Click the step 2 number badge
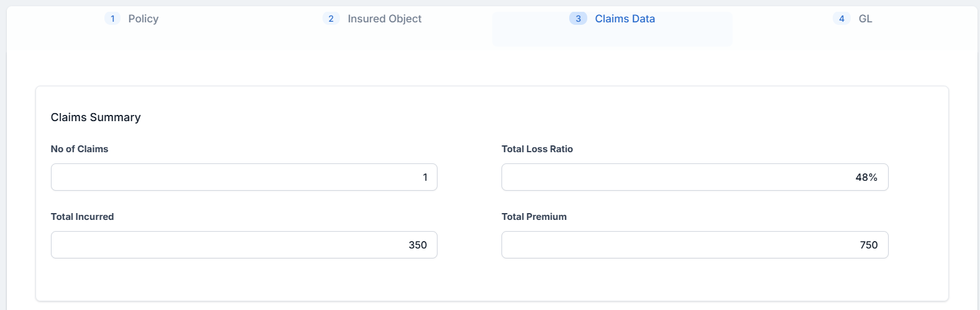This screenshot has height=310, width=980. 331,19
